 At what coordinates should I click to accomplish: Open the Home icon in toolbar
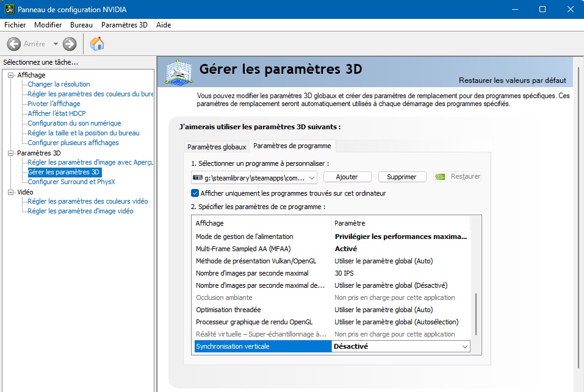pos(97,43)
